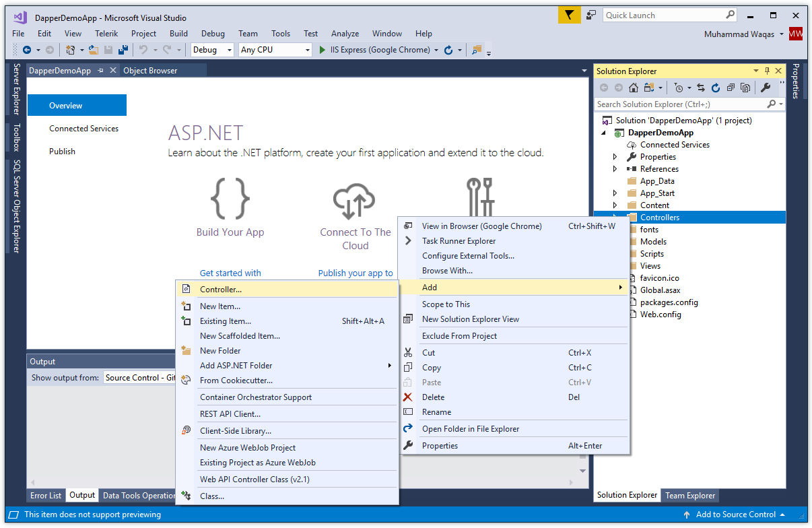Click the notifications flag icon in title bar
This screenshot has width=812, height=528.
point(569,15)
